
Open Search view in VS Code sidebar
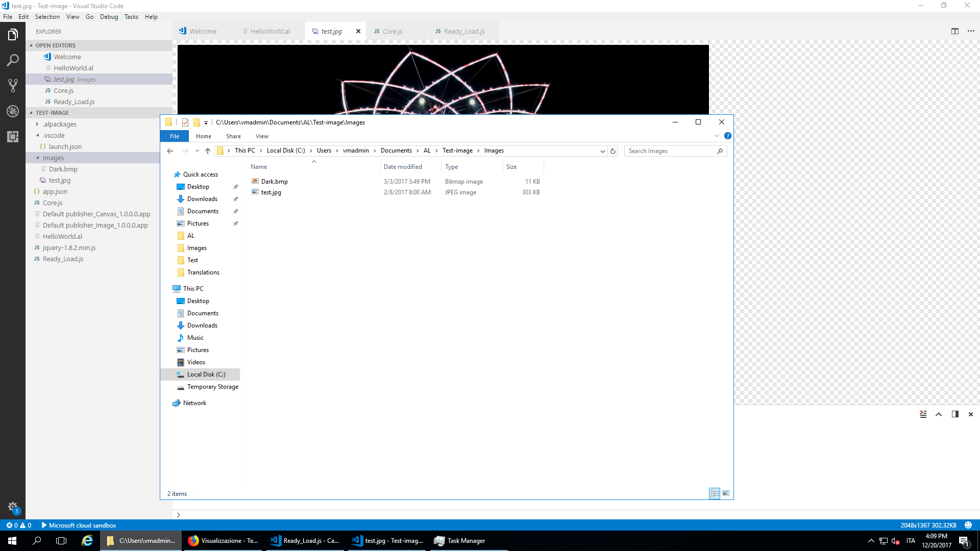click(12, 60)
